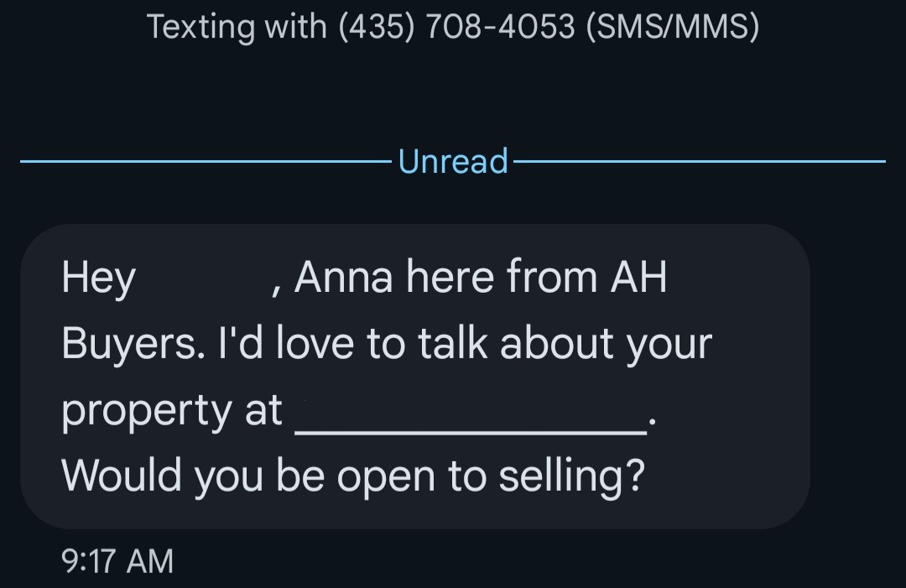Click the blank name gap after "Hey"
Image resolution: width=906 pixels, height=588 pixels.
(x=203, y=278)
